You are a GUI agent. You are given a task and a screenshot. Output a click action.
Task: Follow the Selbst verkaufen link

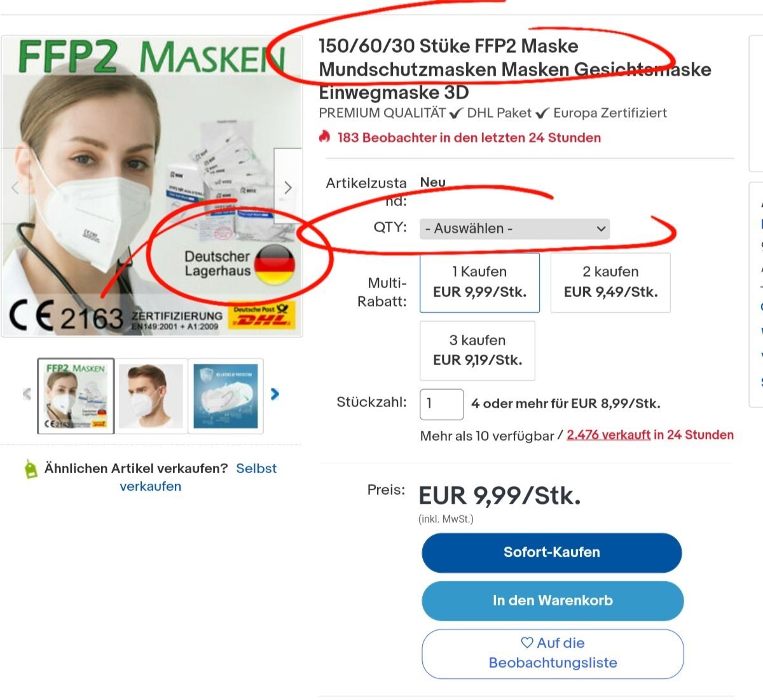198,477
